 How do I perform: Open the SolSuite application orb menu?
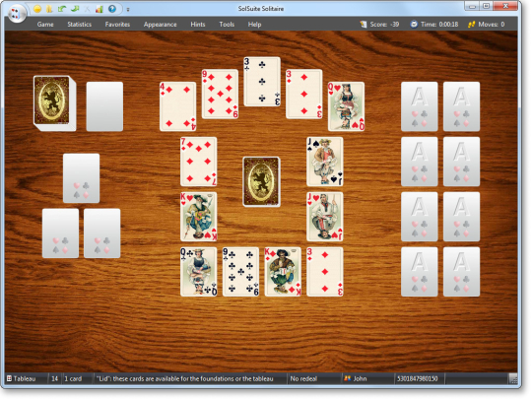[x=17, y=13]
